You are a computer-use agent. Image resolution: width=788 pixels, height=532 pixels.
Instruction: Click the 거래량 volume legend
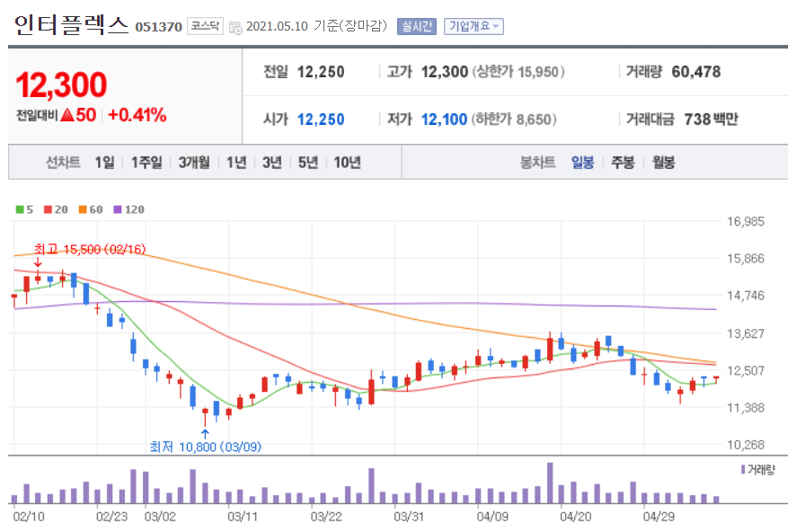757,470
